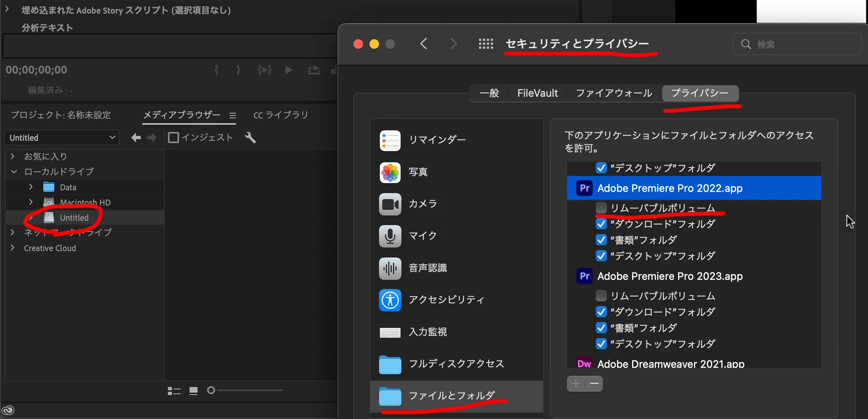Click the back arrow in Media Browser
This screenshot has height=419, width=868.
(x=136, y=138)
